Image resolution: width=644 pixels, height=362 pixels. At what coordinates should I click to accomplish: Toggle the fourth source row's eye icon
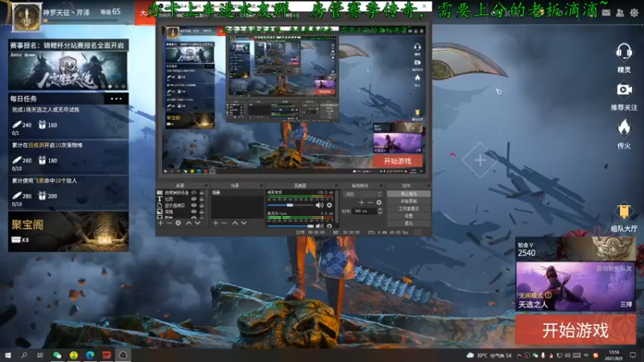pyautogui.click(x=193, y=212)
